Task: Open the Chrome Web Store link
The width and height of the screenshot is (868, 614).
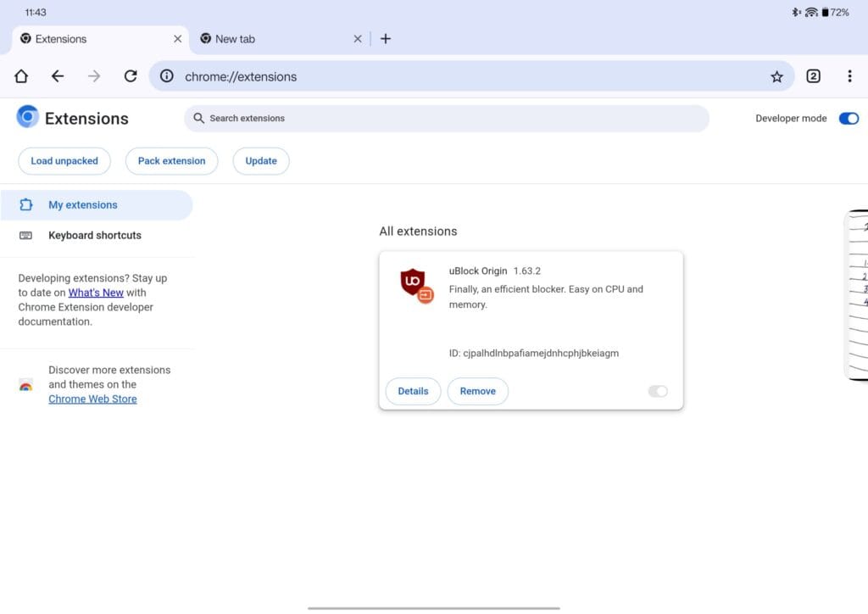Action: 92,399
